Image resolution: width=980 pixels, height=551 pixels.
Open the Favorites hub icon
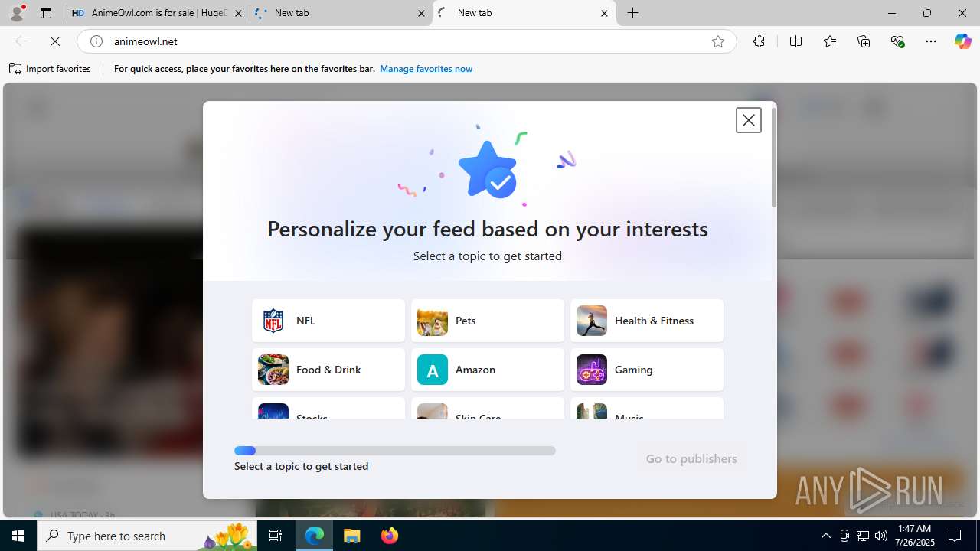click(x=830, y=41)
